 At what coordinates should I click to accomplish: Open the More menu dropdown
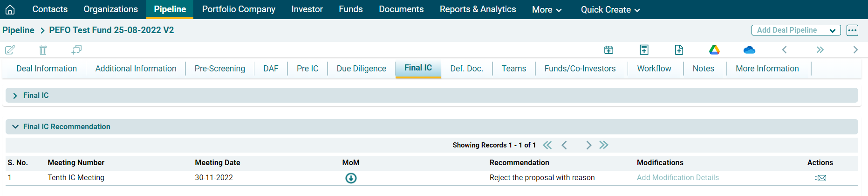547,9
